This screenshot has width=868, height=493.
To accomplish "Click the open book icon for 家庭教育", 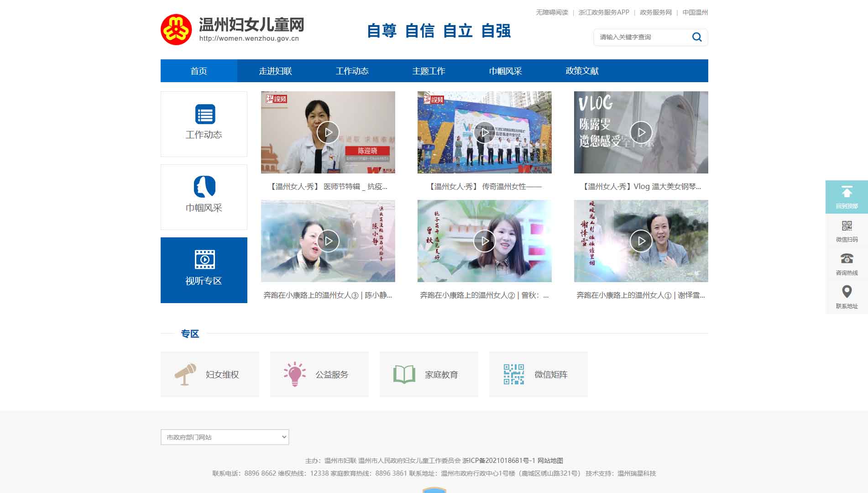I will [x=404, y=374].
